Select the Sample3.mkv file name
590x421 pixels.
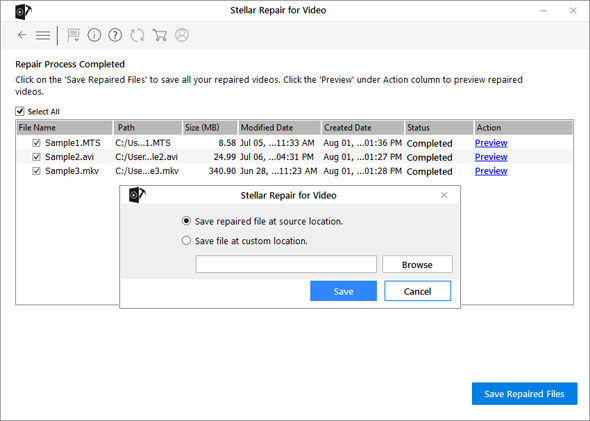72,171
